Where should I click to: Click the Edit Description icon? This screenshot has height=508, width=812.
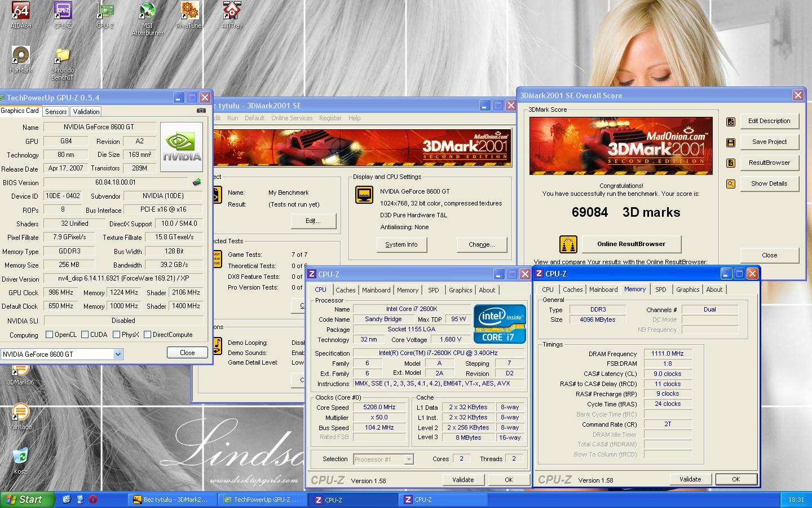[x=731, y=121]
